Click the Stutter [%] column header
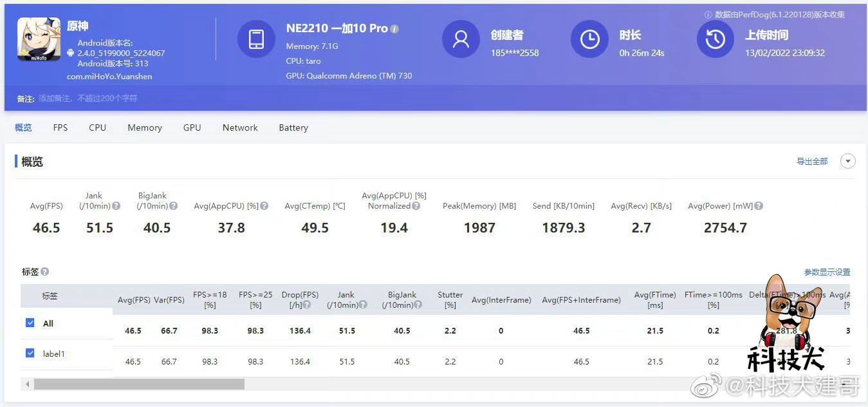 pos(450,299)
